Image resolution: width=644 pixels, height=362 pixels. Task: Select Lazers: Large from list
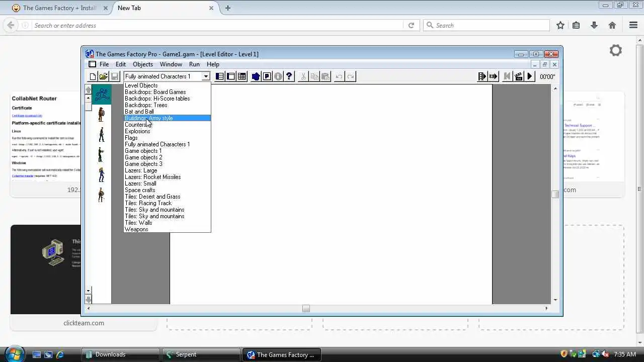click(x=167, y=170)
